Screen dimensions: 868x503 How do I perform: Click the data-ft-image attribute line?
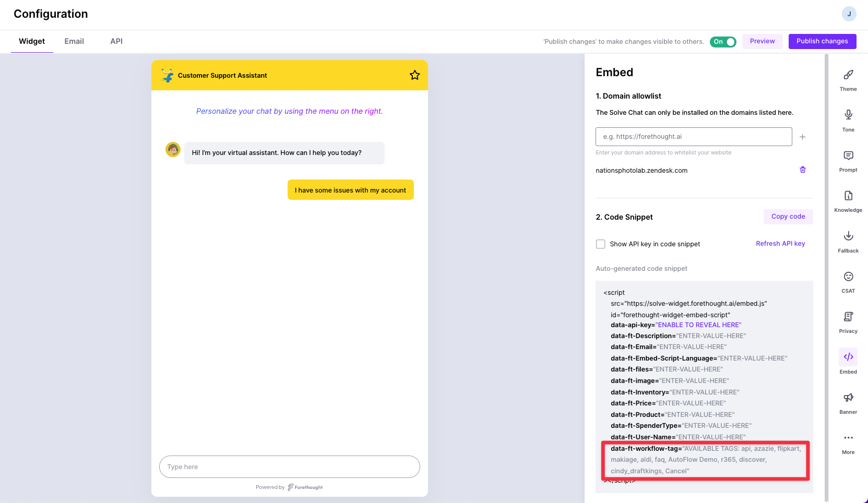click(670, 381)
